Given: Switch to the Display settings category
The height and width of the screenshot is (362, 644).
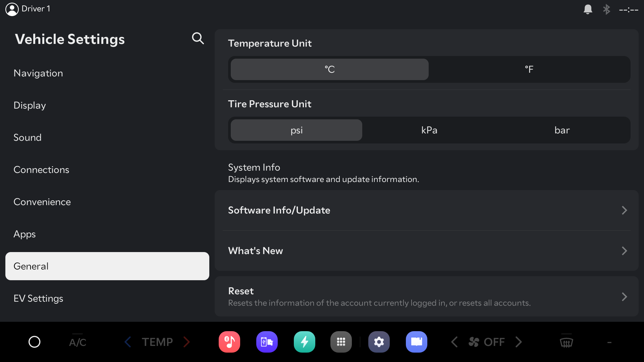Looking at the screenshot, I should tap(30, 105).
